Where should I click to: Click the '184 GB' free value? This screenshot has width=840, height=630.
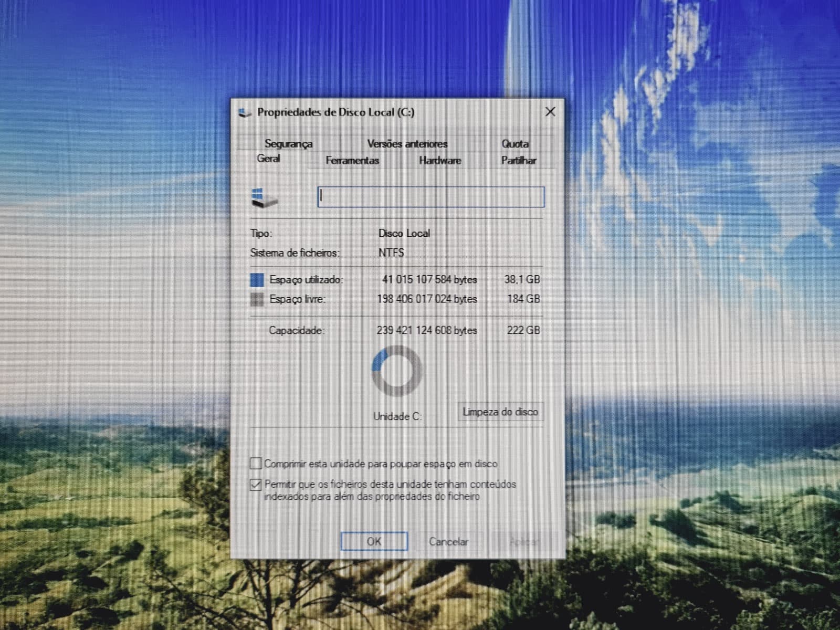523,299
